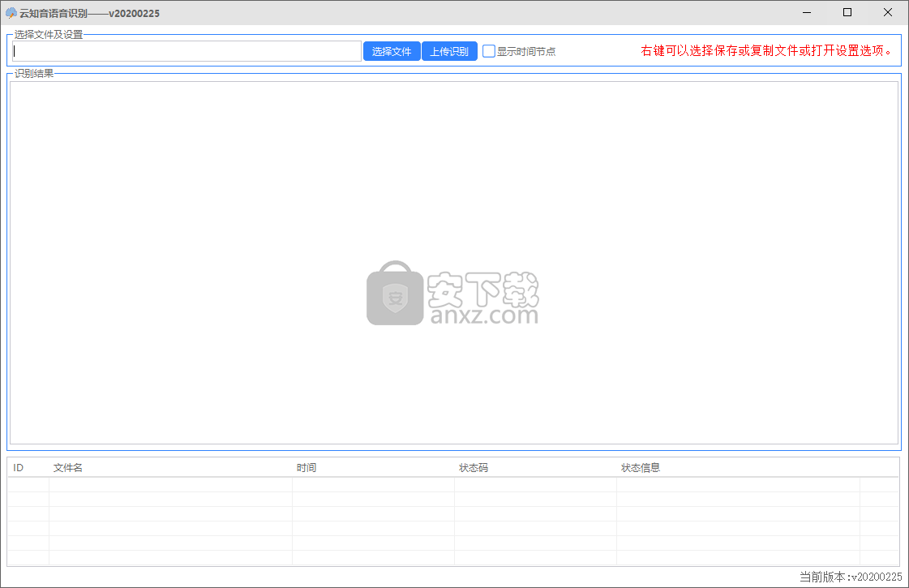Enable the 显示时间节点 checkbox
This screenshot has width=909, height=588.
[x=489, y=51]
